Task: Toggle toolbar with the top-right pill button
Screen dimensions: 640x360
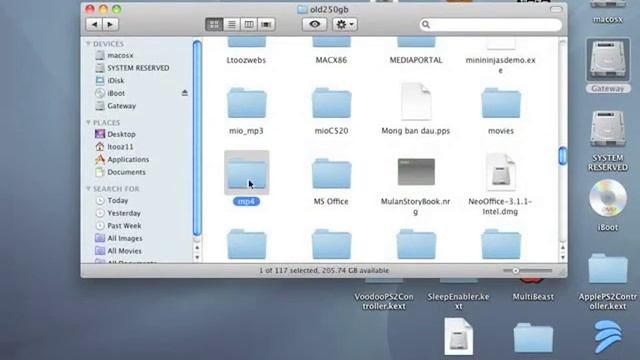Action: tap(556, 9)
